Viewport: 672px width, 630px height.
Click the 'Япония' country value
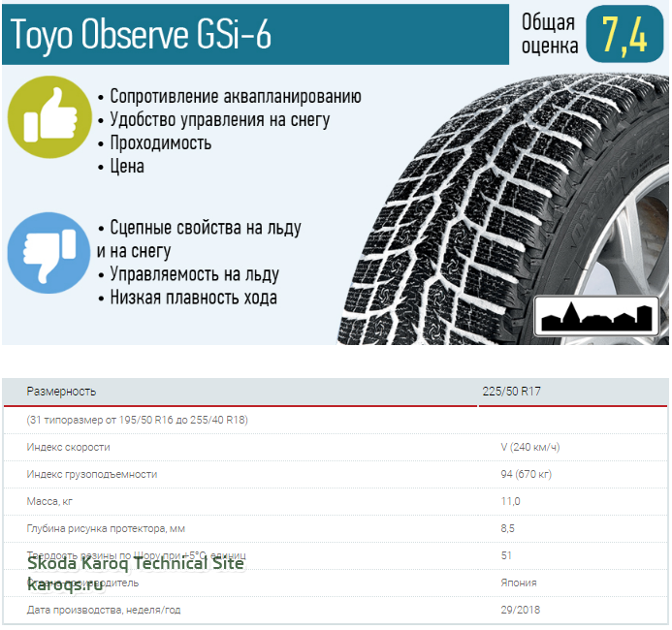[x=519, y=583]
